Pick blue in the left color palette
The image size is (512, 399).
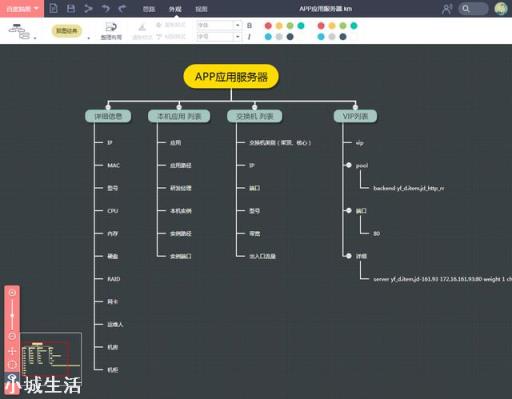tap(268, 37)
